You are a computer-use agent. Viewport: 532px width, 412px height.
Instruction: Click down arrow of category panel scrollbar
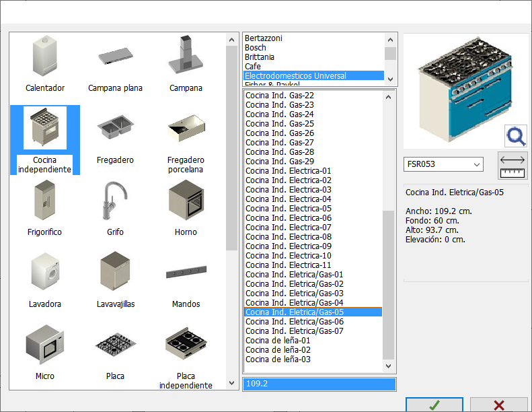coord(232,383)
